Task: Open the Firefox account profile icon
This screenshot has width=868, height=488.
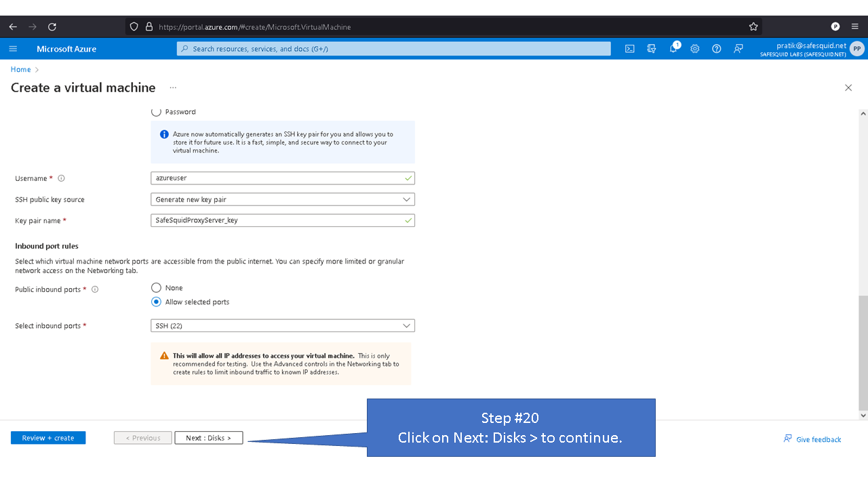Action: (835, 26)
